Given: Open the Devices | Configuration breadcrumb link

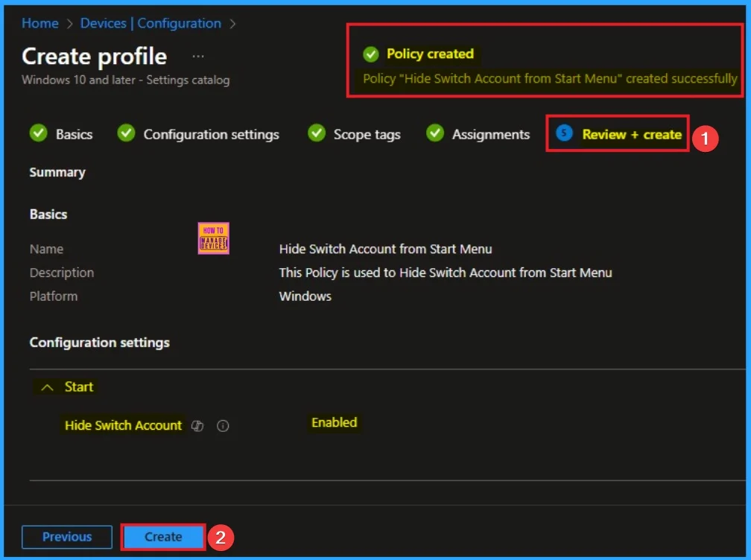Looking at the screenshot, I should pyautogui.click(x=150, y=23).
